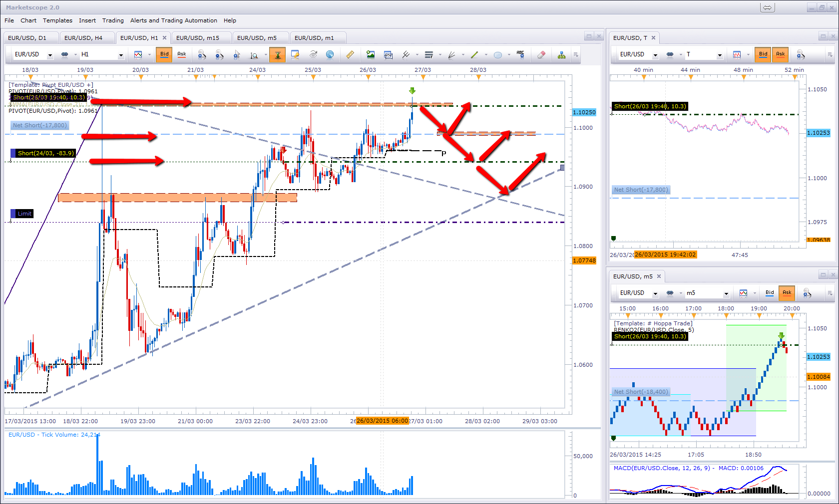Viewport: 839px width, 504px height.
Task: Expand the EUR/USD symbol dropdown in main chart
Action: tap(50, 55)
